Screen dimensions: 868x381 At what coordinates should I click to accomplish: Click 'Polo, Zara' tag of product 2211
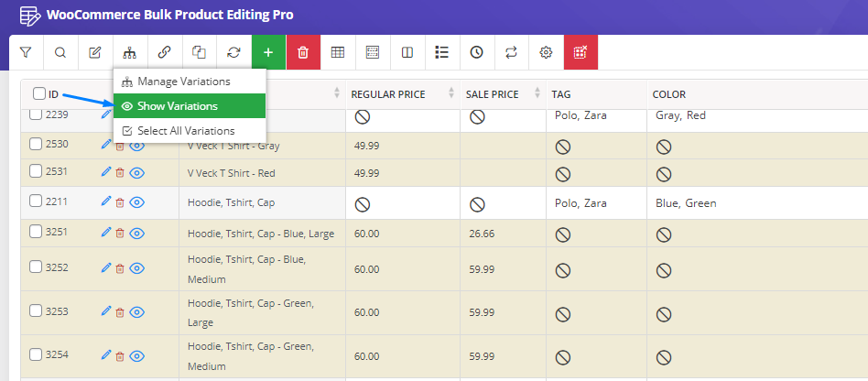[x=580, y=203]
